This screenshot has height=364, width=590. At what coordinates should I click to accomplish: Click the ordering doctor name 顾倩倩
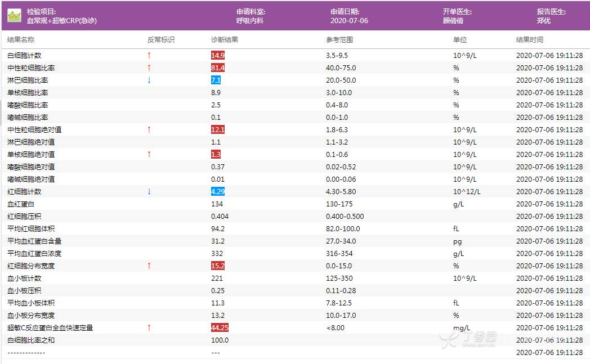[453, 21]
